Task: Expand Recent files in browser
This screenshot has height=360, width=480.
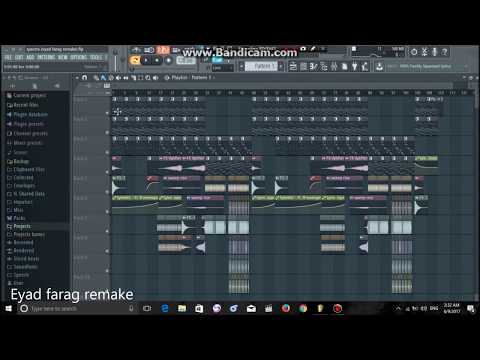Action: coord(23,105)
